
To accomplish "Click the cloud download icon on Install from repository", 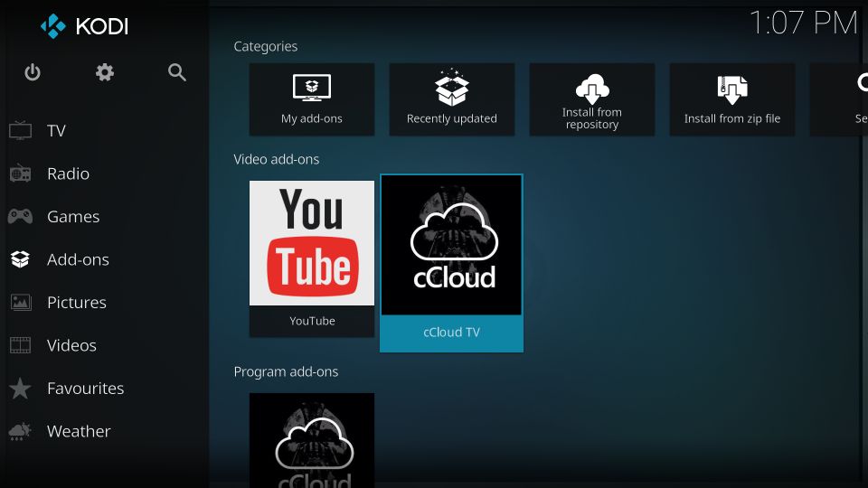I will [591, 89].
